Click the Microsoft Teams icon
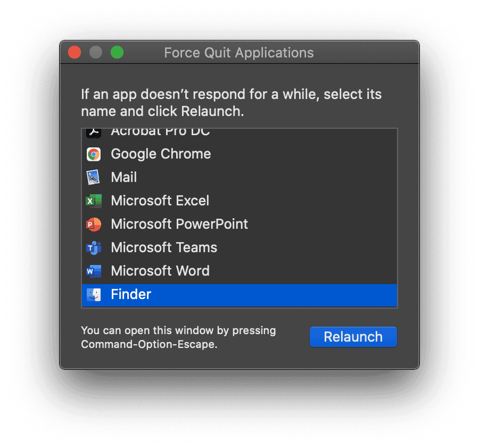Image resolution: width=479 pixels, height=448 pixels. point(94,247)
